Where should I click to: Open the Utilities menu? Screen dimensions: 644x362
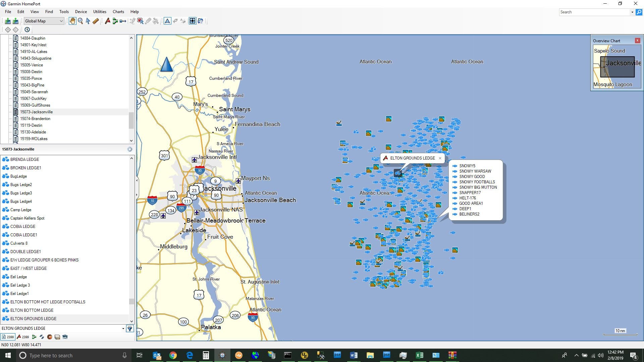pos(100,12)
